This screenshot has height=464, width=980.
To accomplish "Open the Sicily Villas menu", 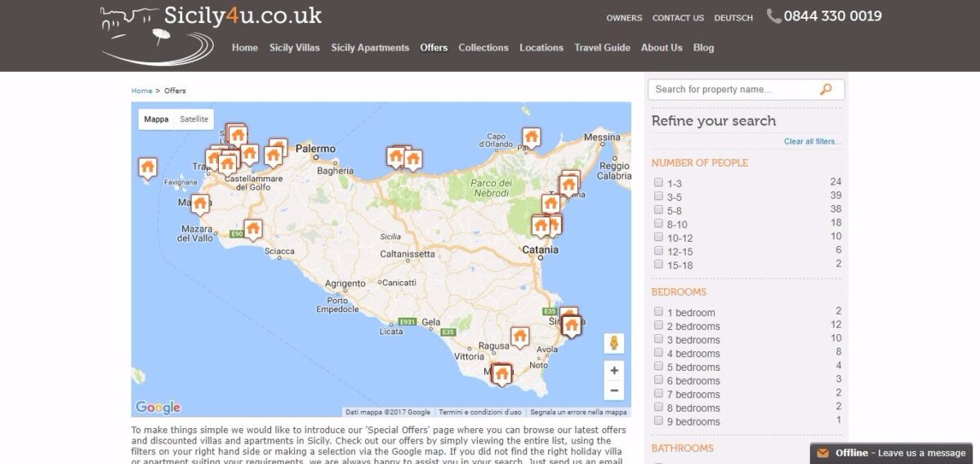I will click(295, 47).
